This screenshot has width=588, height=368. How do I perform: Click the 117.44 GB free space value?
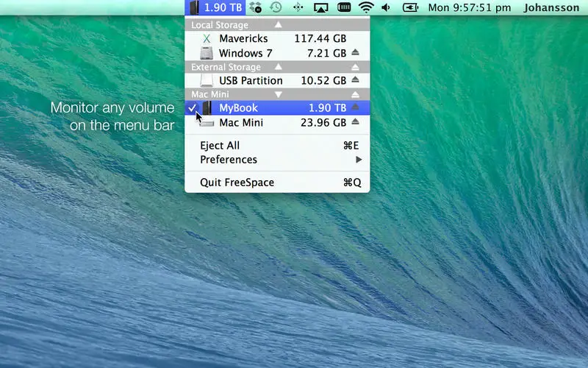click(320, 38)
